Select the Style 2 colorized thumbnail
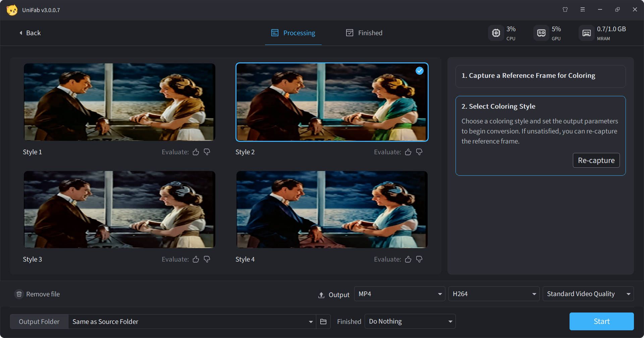 (332, 102)
